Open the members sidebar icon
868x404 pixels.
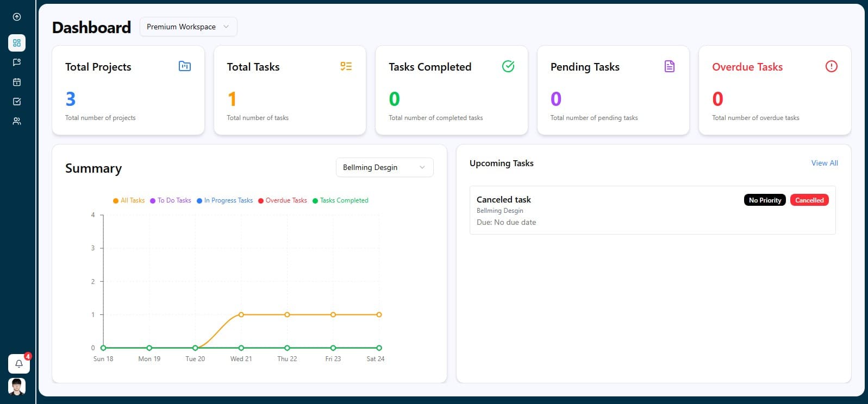coord(17,121)
